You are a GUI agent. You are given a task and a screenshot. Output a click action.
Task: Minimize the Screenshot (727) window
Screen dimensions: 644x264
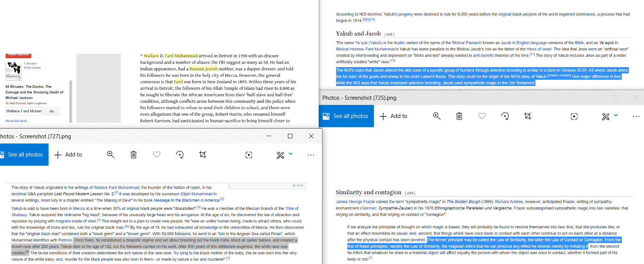click(x=269, y=136)
